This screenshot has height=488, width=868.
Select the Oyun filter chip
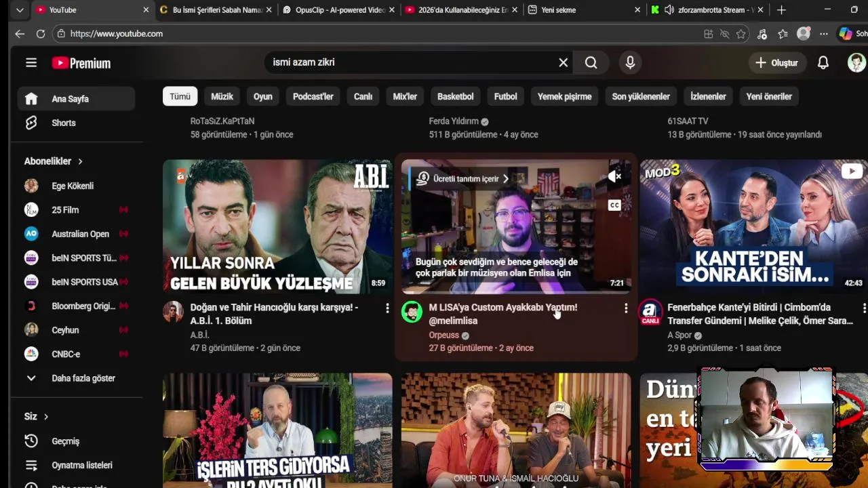[263, 96]
